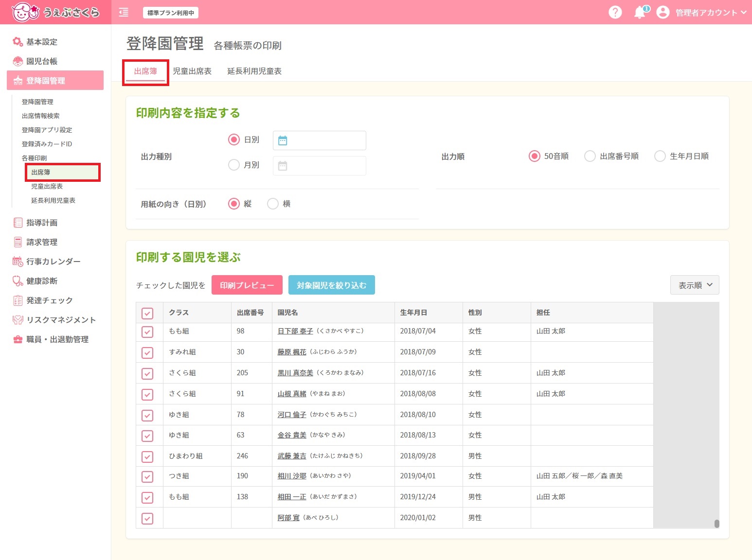Click the 月別 month input field
This screenshot has height=560, width=752.
[x=320, y=166]
